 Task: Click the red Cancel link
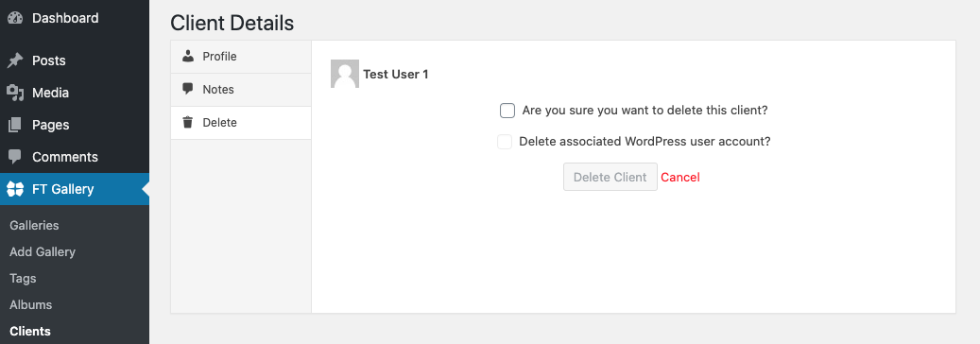point(680,177)
